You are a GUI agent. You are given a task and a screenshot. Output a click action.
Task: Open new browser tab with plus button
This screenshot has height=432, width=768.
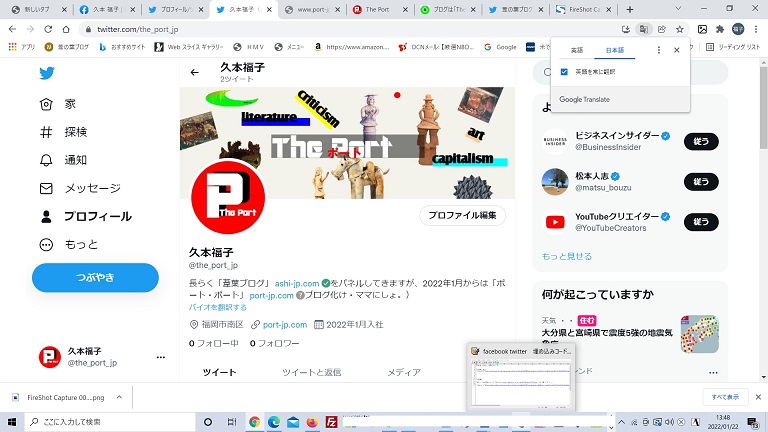click(630, 9)
